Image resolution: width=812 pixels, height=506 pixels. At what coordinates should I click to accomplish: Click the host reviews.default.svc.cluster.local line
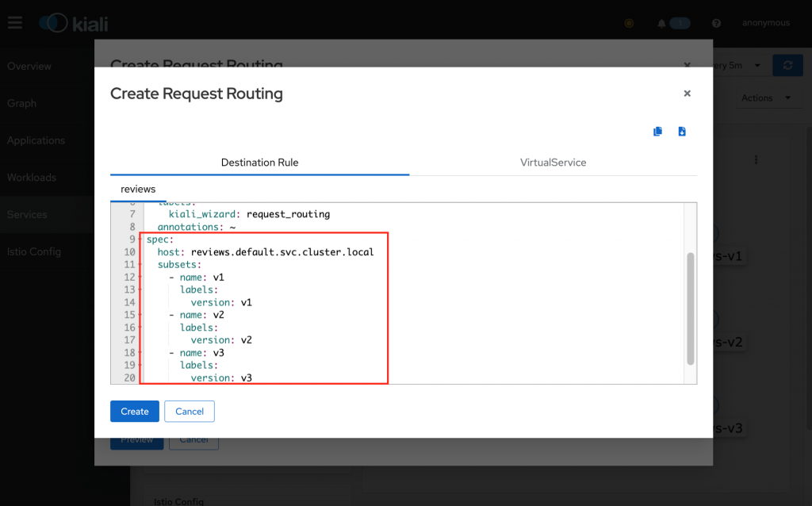(266, 252)
